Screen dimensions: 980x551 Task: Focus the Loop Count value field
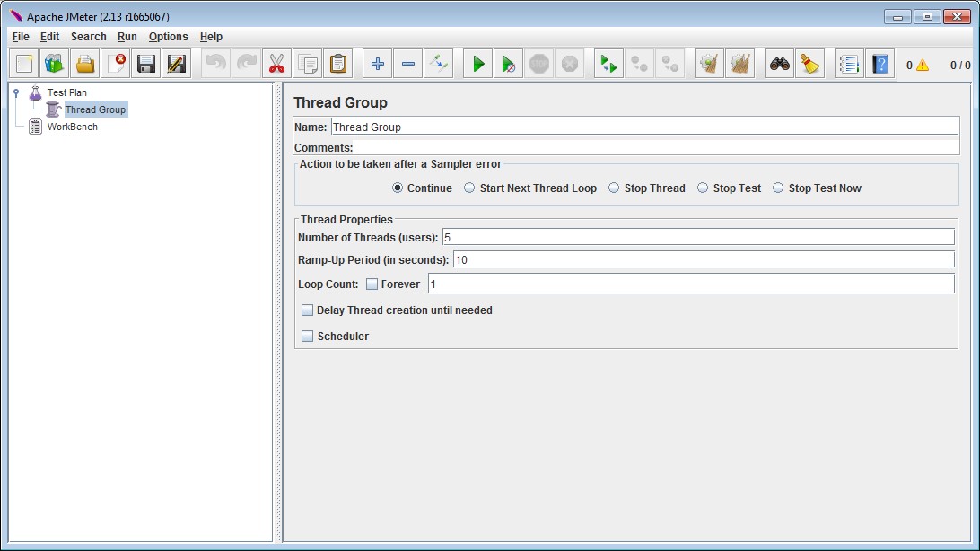pyautogui.click(x=691, y=284)
